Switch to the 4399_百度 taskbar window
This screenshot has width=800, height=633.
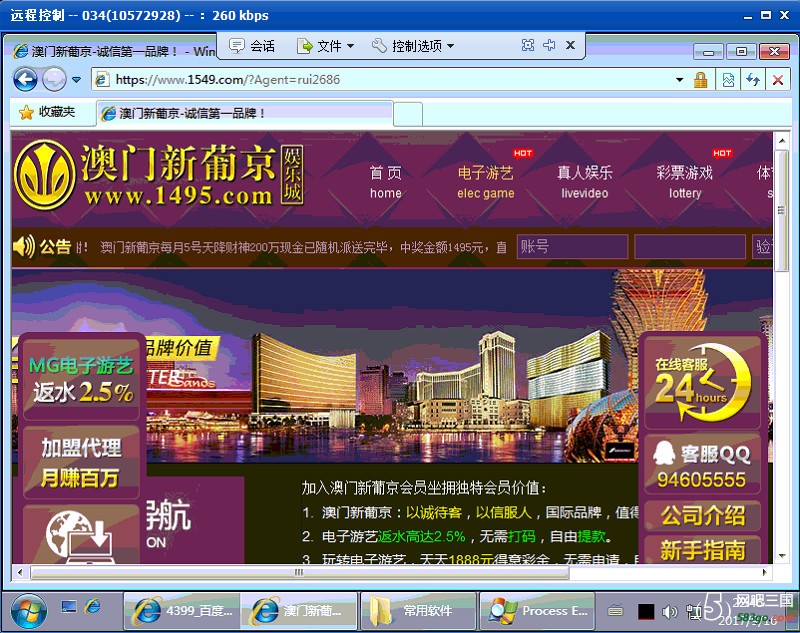(182, 611)
